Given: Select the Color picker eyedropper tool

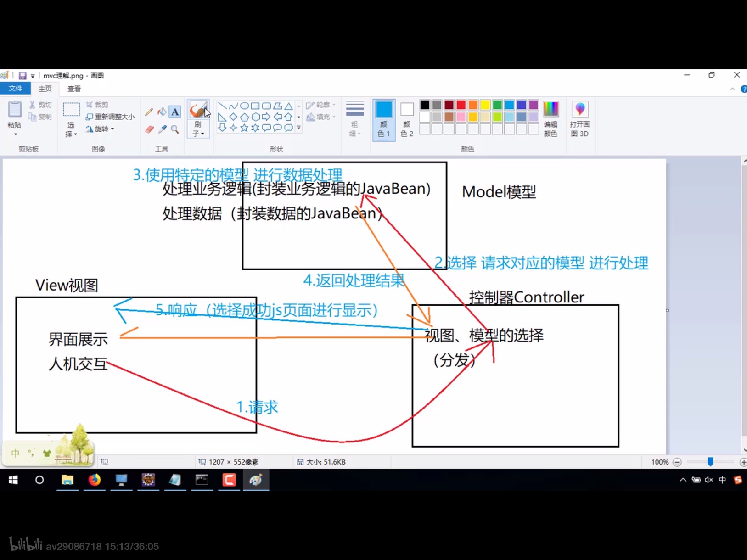Looking at the screenshot, I should [x=162, y=129].
